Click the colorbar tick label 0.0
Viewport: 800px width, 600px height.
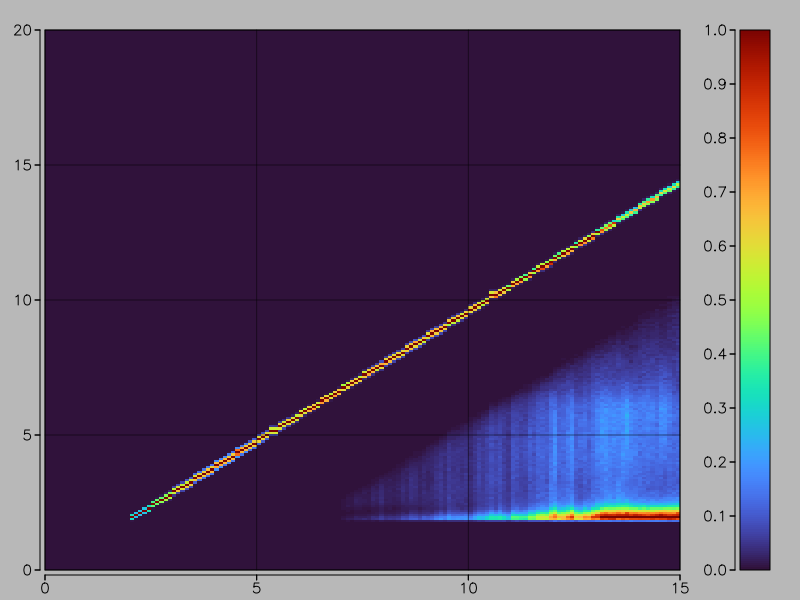(x=718, y=570)
